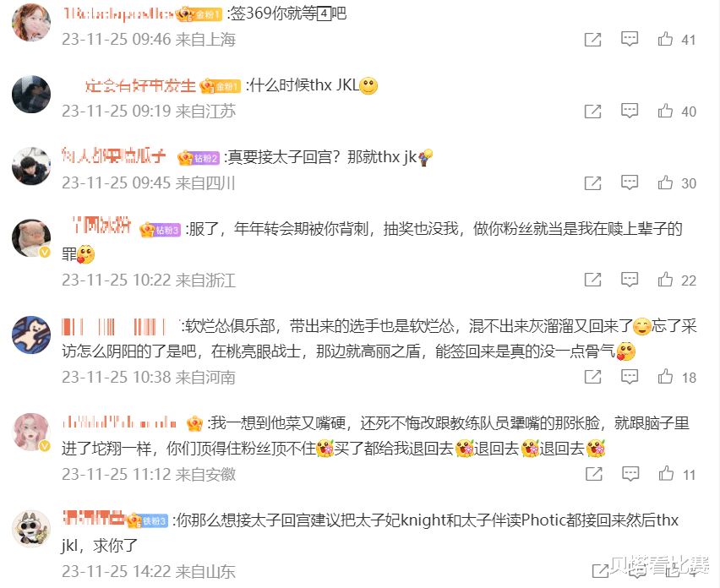Open the panda avatar from 山东

pyautogui.click(x=30, y=529)
